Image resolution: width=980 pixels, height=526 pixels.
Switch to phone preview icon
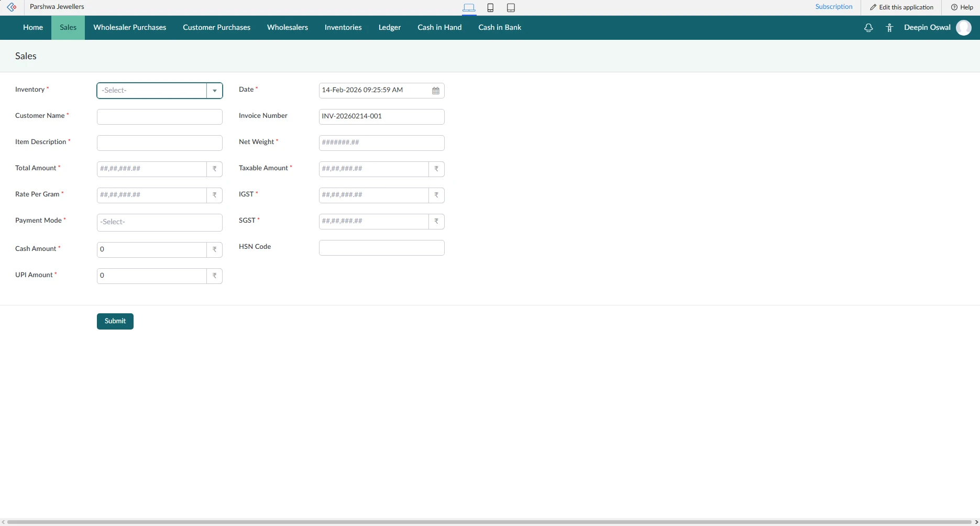pyautogui.click(x=490, y=7)
